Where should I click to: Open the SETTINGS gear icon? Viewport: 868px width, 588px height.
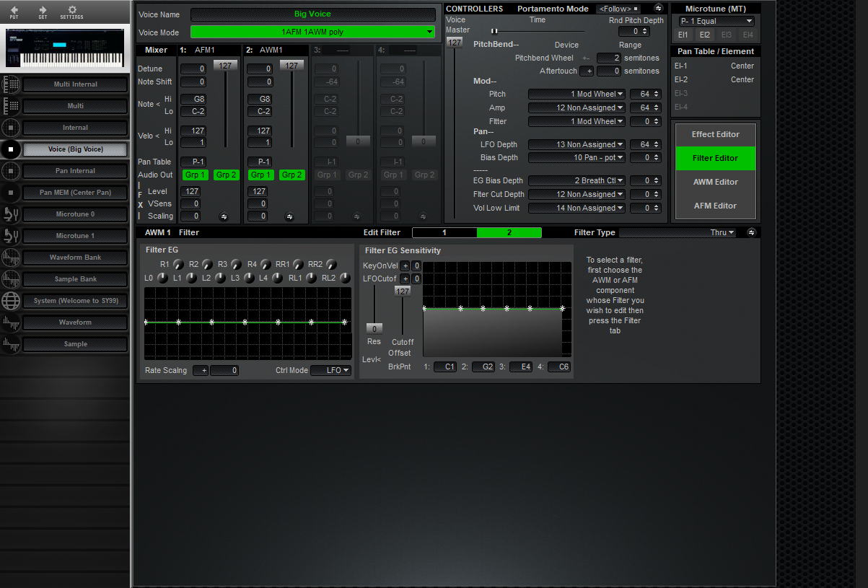pos(71,10)
